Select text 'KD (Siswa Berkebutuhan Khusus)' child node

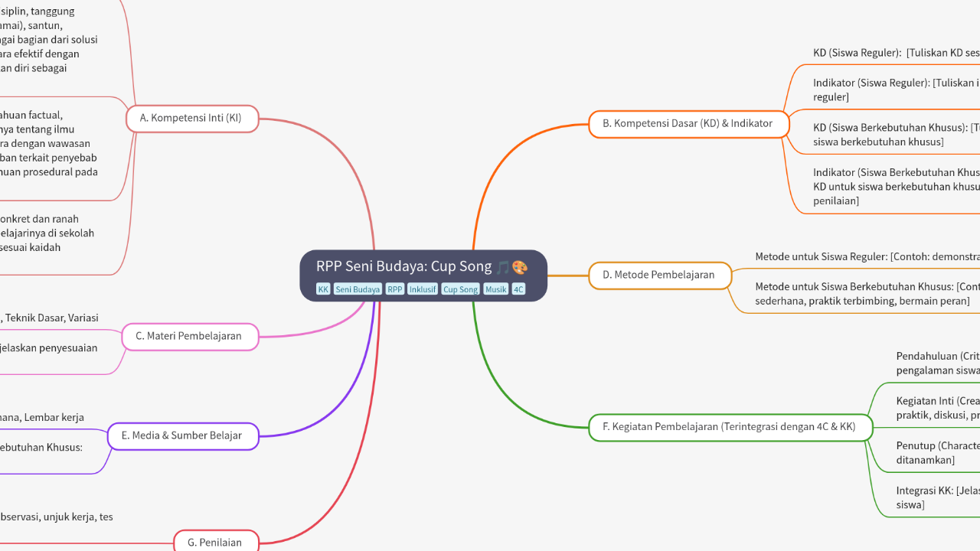[x=897, y=135]
